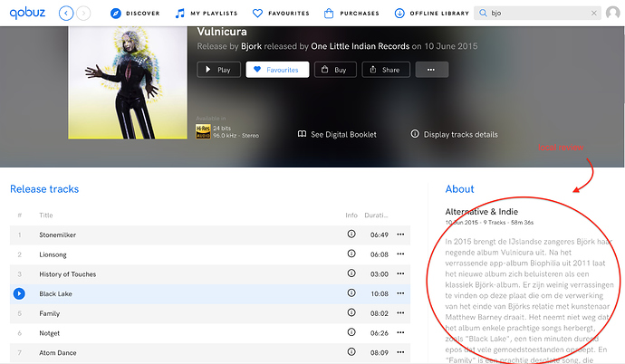Screen dimensions: 625x364
Task: Open more options for Black Lake
Action: (x=400, y=293)
